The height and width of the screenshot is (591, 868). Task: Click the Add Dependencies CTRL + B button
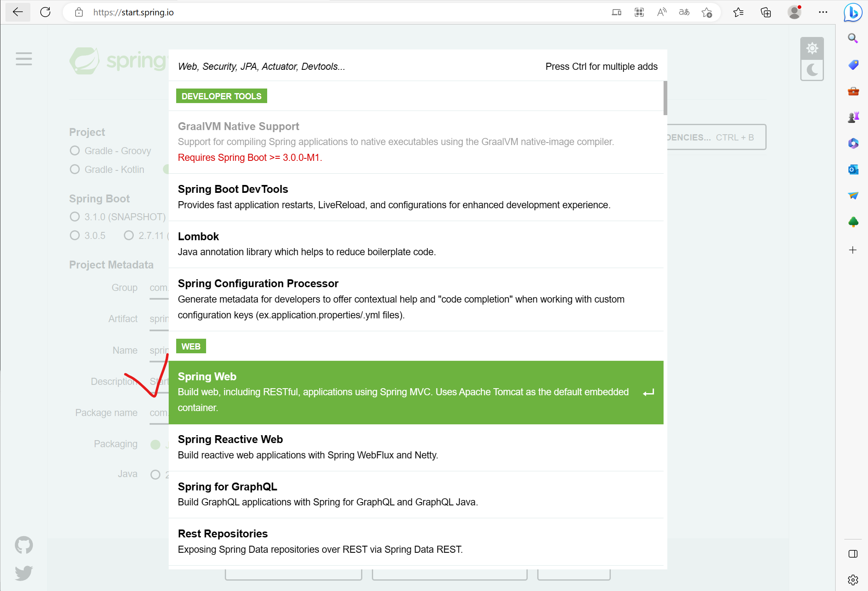point(716,137)
